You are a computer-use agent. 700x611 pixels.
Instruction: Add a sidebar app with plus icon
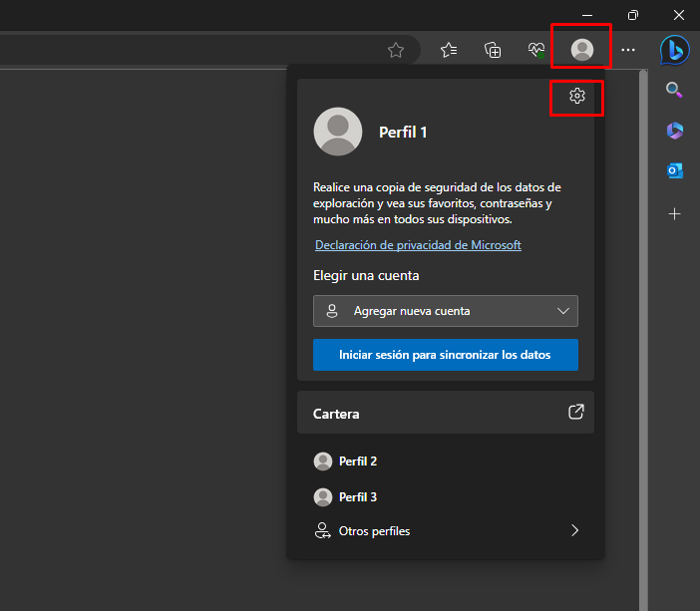click(x=674, y=214)
